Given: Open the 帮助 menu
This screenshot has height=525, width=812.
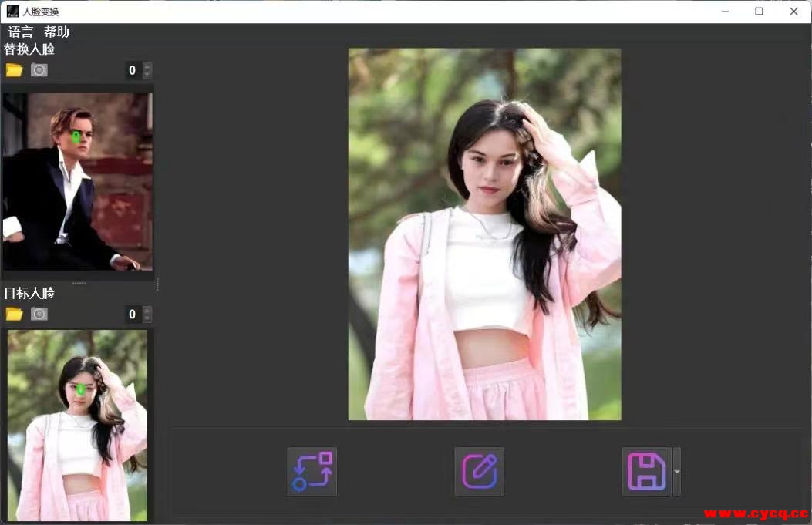Looking at the screenshot, I should click(56, 32).
